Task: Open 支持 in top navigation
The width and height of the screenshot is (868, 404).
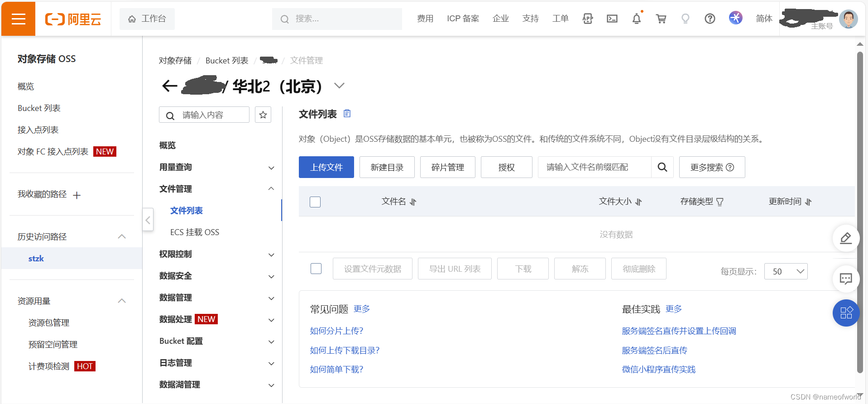Action: coord(531,19)
